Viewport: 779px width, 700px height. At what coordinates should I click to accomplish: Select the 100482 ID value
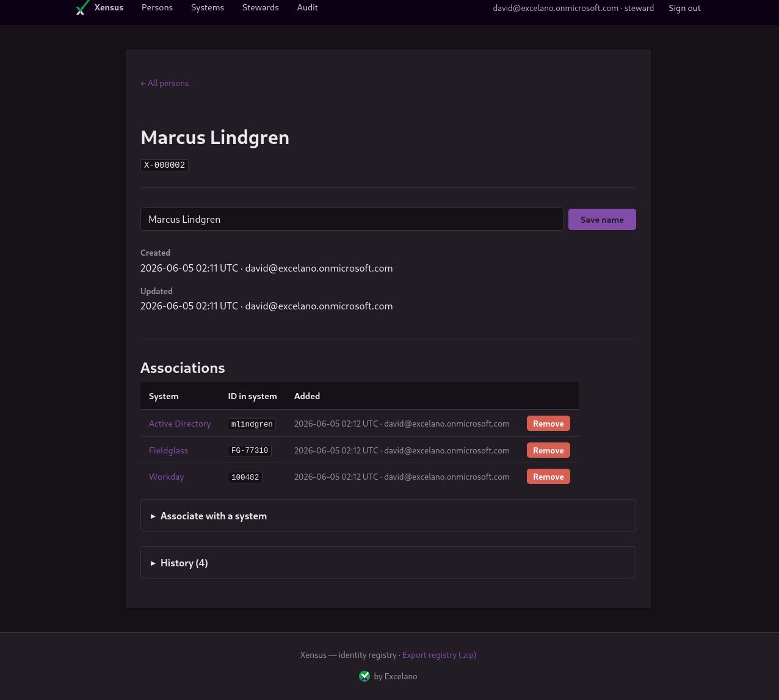click(245, 477)
